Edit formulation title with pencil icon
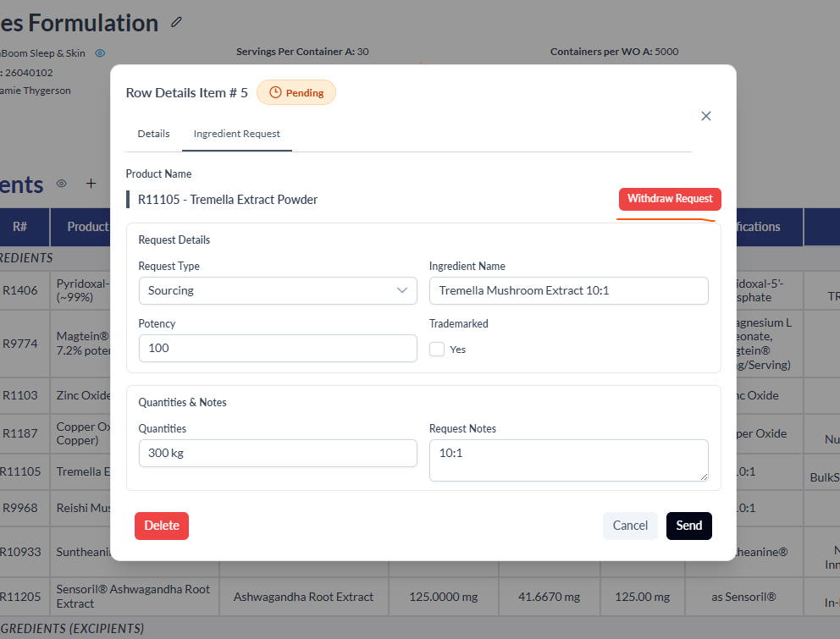 coord(176,23)
